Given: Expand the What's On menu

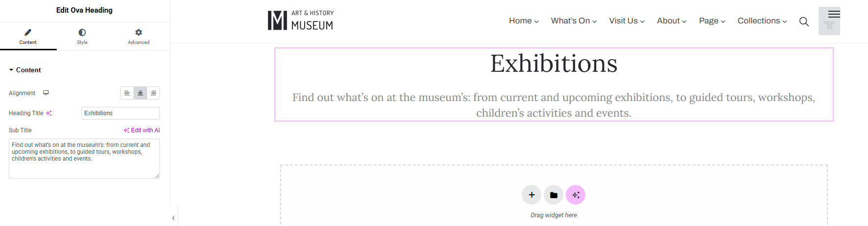Looking at the screenshot, I should click(574, 21).
